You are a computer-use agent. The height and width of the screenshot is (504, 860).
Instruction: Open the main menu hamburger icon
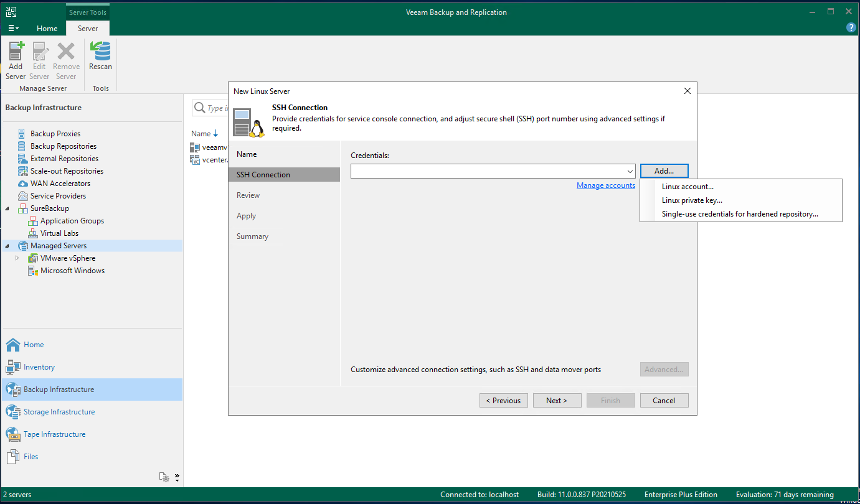pos(12,28)
